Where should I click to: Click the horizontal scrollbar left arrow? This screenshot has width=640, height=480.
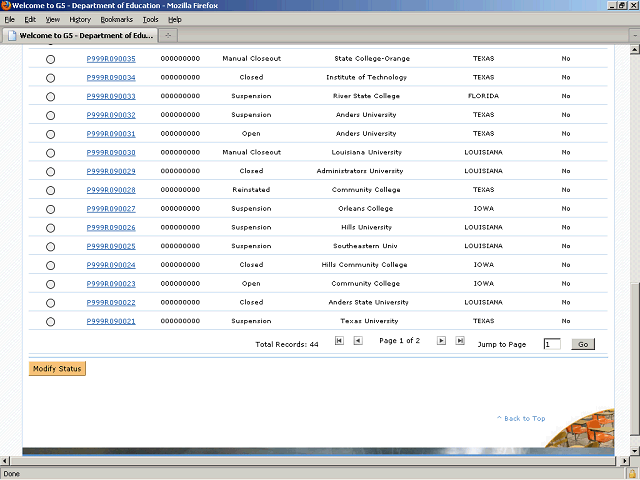tap(4, 461)
